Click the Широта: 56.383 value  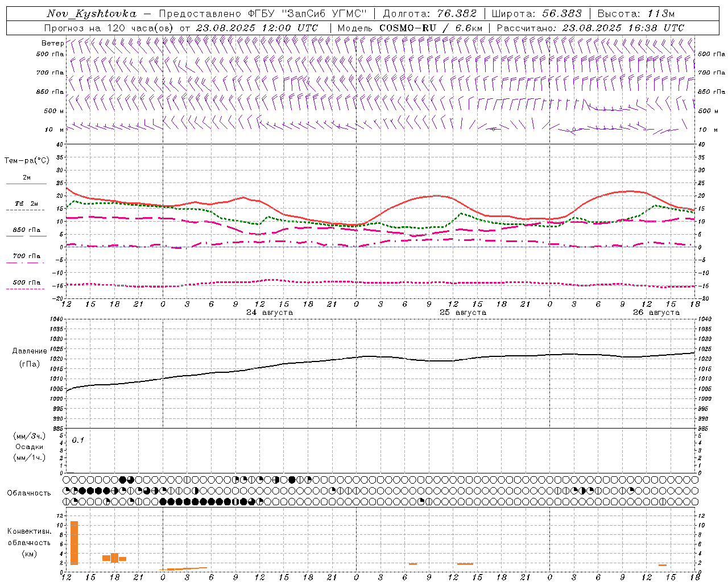click(536, 14)
